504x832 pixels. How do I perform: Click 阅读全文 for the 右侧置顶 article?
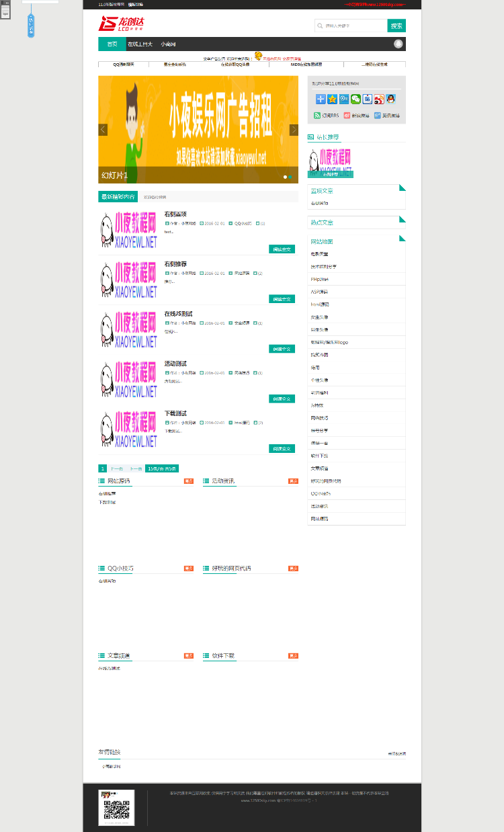pyautogui.click(x=282, y=249)
